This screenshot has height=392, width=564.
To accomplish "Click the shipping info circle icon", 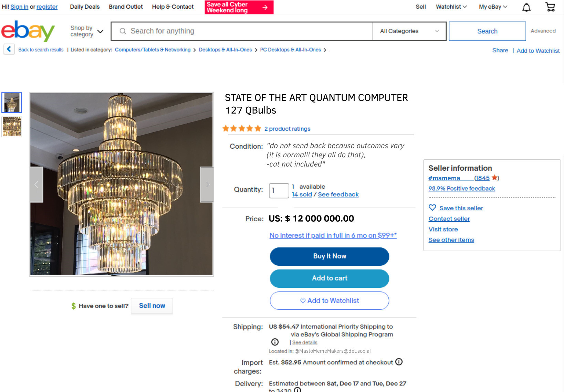I will pos(275,342).
